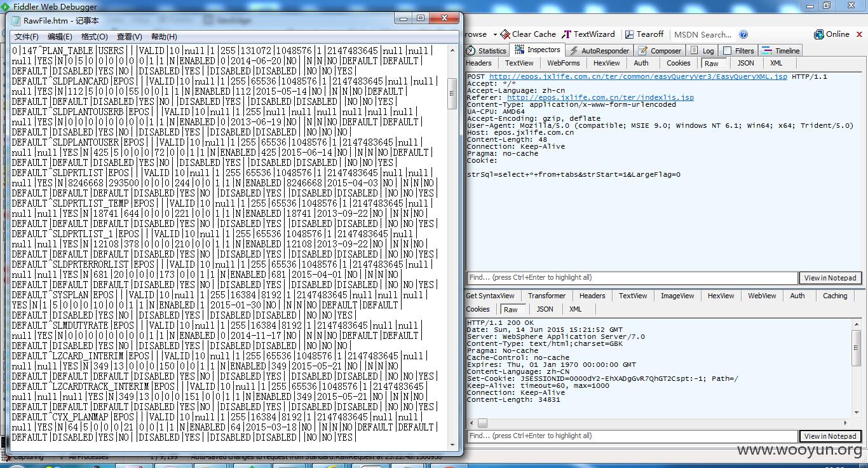
Task: Click response pane horizontal scrollbar thumb
Action: (482, 423)
